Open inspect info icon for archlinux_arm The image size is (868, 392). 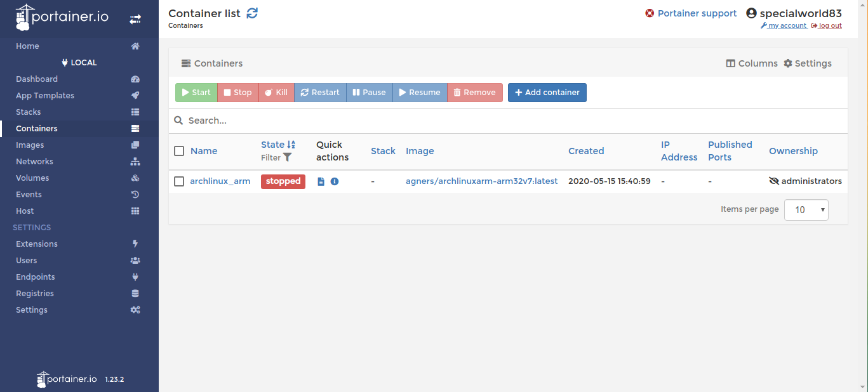click(335, 181)
